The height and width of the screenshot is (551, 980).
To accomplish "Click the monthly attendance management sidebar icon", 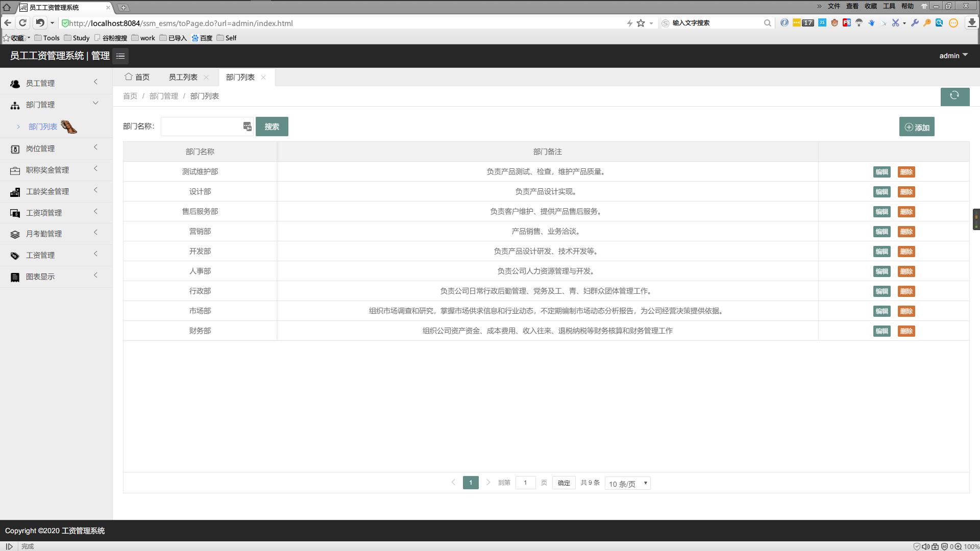I will 14,234.
